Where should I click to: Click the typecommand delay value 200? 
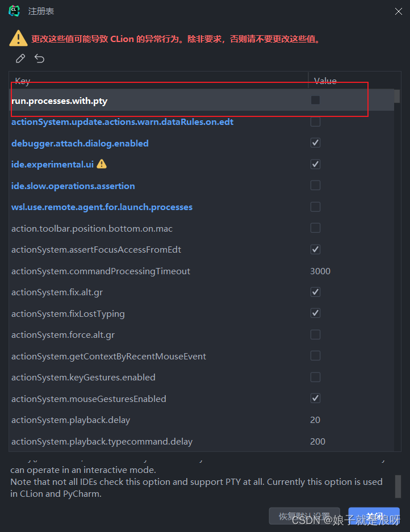pyautogui.click(x=317, y=441)
